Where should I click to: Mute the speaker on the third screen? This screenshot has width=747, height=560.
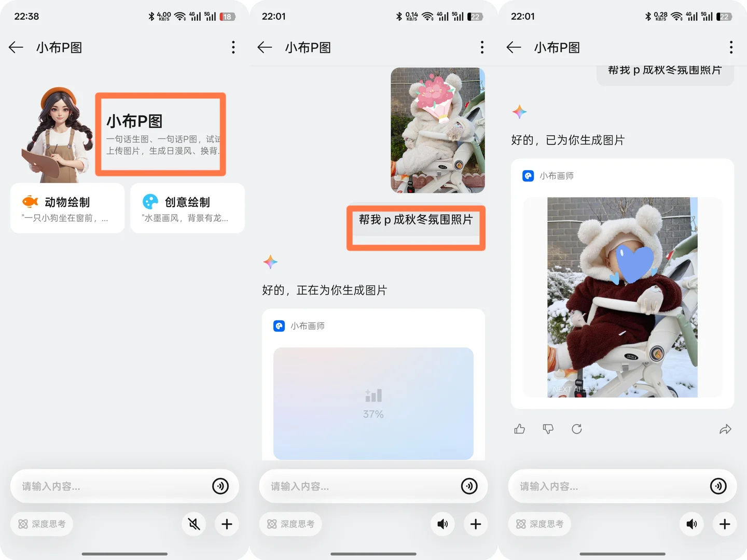click(691, 524)
